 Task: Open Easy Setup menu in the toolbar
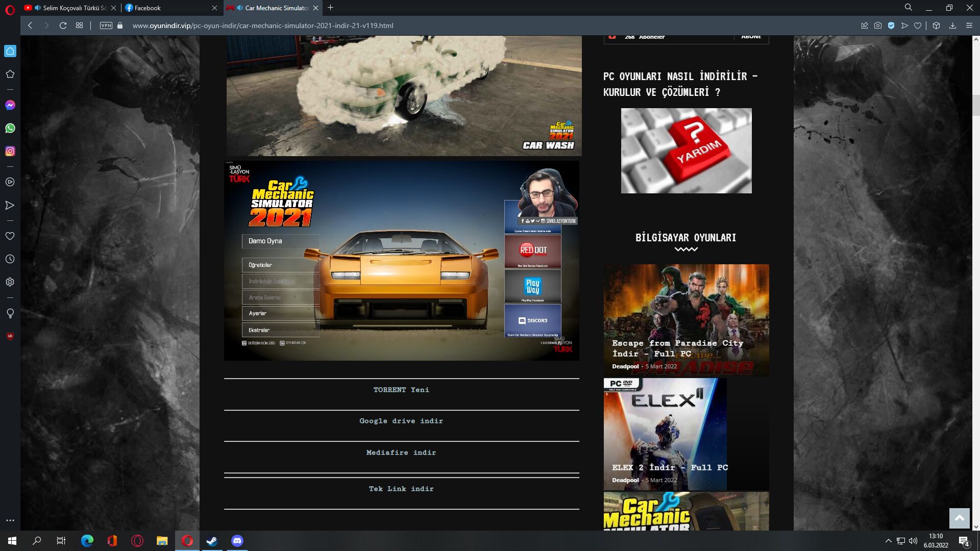[x=969, y=26]
